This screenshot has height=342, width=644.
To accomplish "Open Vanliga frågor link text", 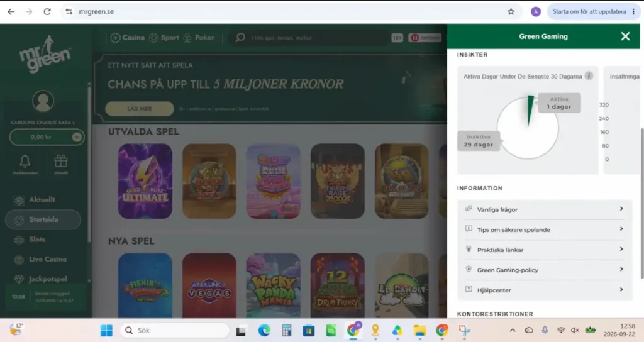I will point(497,210).
